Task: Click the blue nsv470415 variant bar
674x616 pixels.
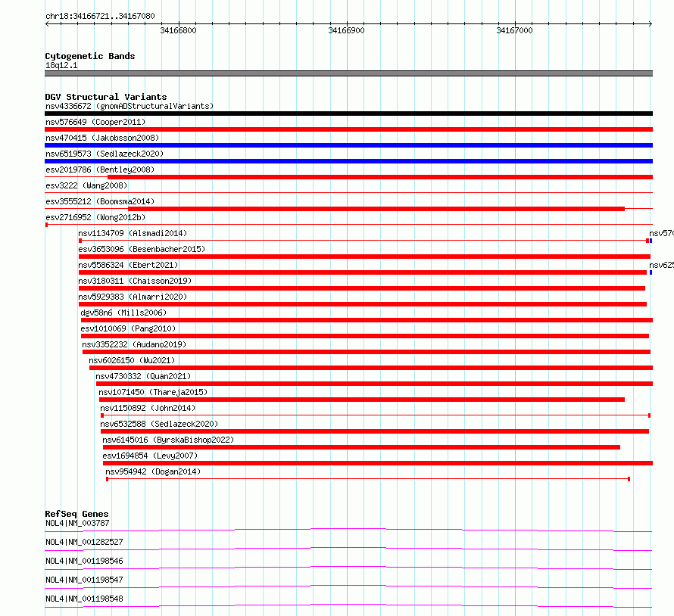Action: (348, 145)
